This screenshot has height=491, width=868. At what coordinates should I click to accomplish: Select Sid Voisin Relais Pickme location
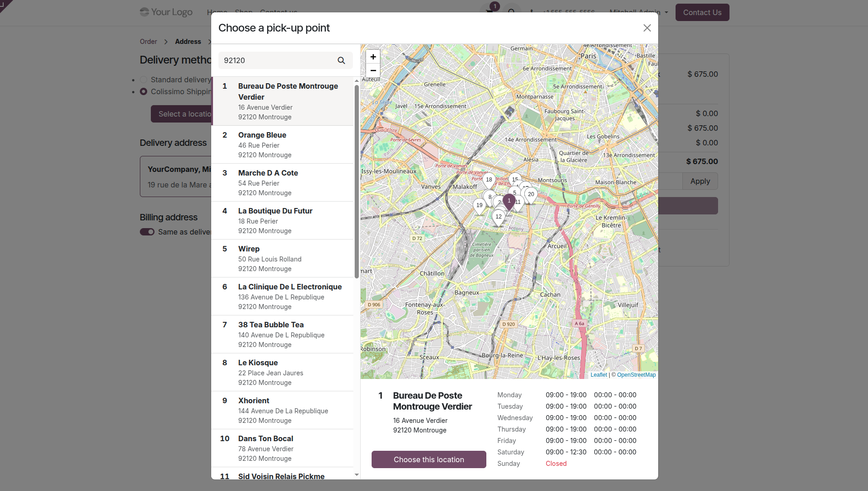(x=282, y=474)
